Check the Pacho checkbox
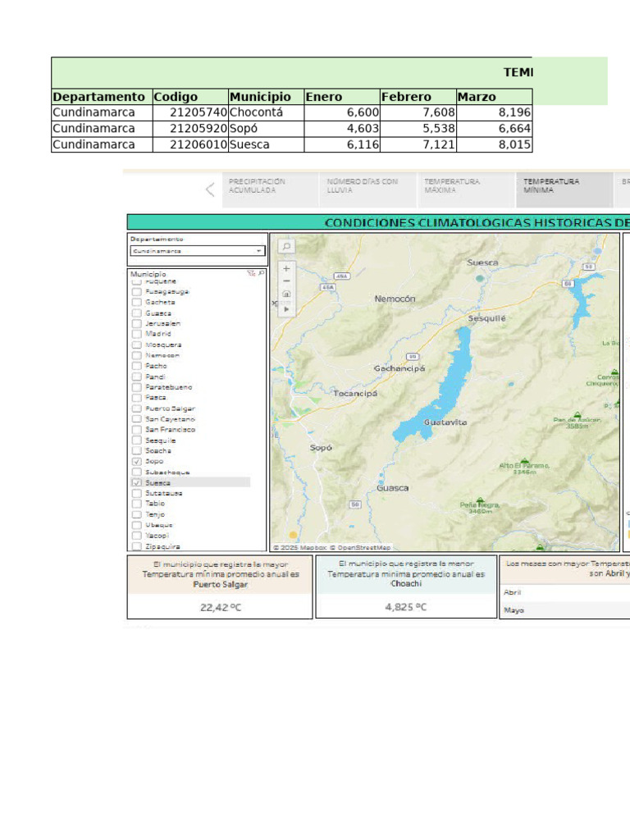630x840 pixels. [137, 366]
